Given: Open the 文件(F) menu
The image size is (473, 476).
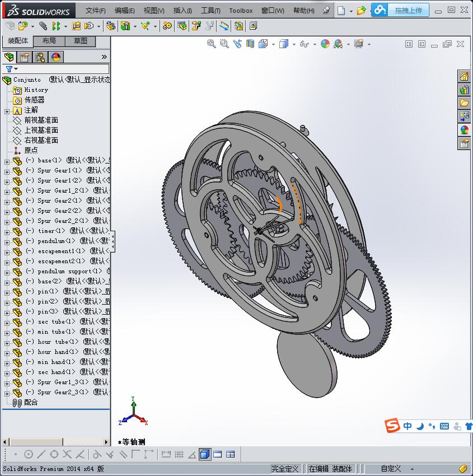Looking at the screenshot, I should click(x=95, y=11).
